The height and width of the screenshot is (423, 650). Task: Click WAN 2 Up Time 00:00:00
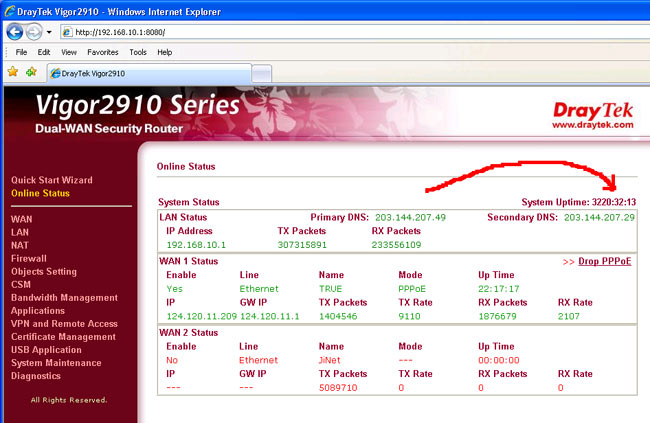[x=499, y=360]
